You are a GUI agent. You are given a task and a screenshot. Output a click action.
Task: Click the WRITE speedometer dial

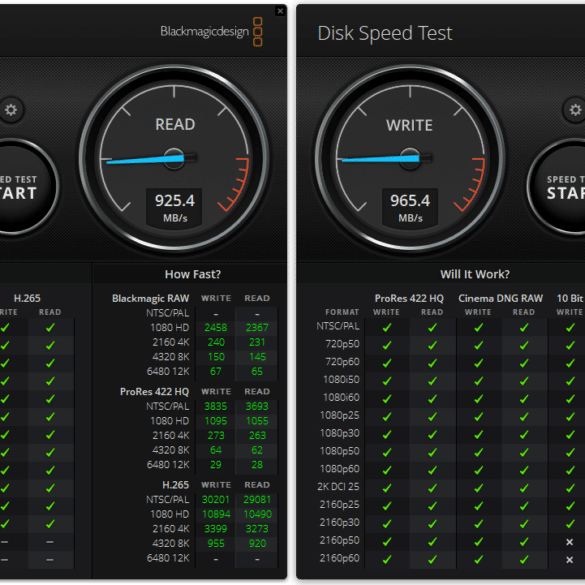pos(410,158)
